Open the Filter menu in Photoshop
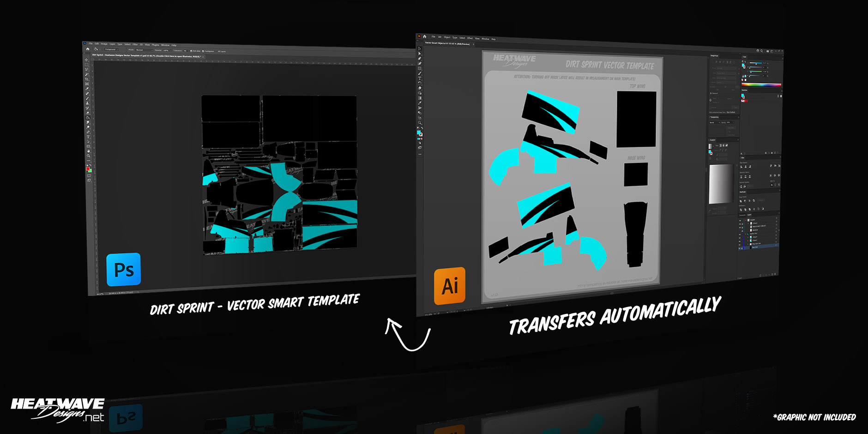 click(135, 44)
